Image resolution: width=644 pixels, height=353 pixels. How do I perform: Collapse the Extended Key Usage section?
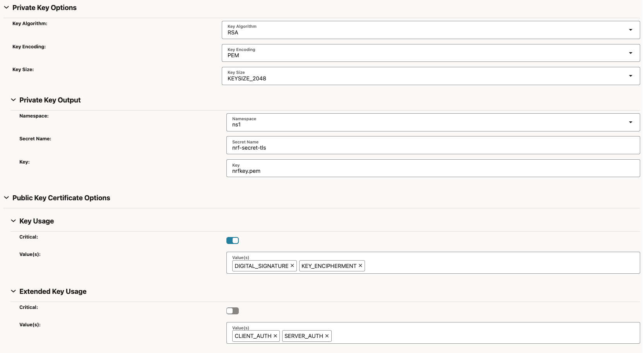pos(14,291)
